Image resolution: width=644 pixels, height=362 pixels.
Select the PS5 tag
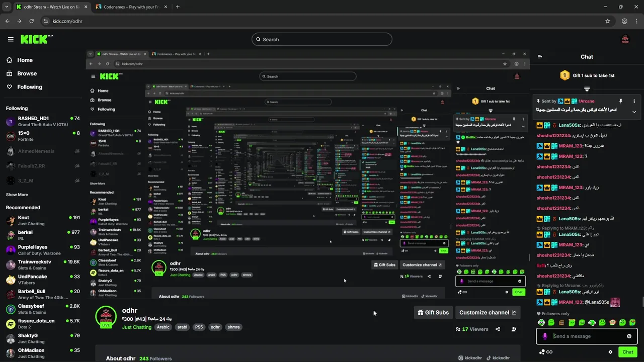coord(199,327)
